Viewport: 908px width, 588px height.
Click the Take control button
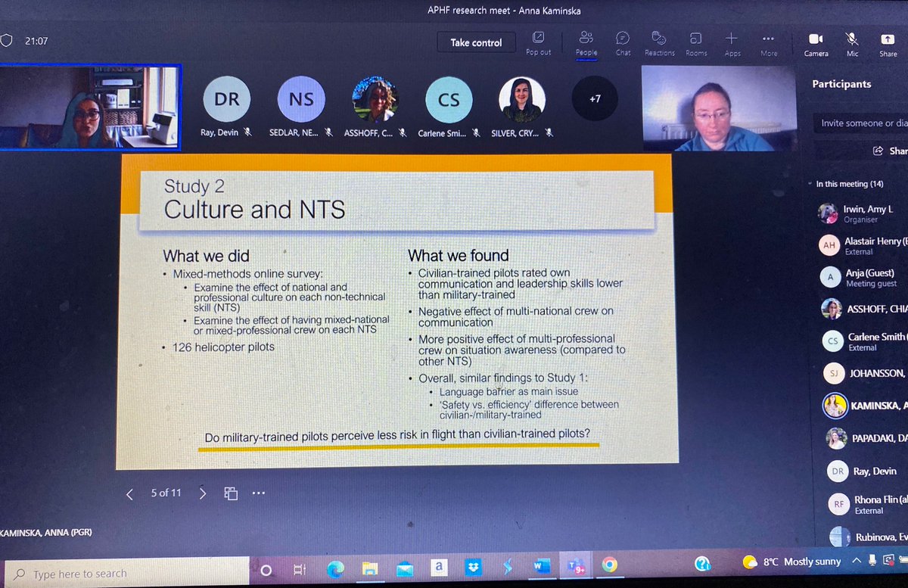coord(476,42)
